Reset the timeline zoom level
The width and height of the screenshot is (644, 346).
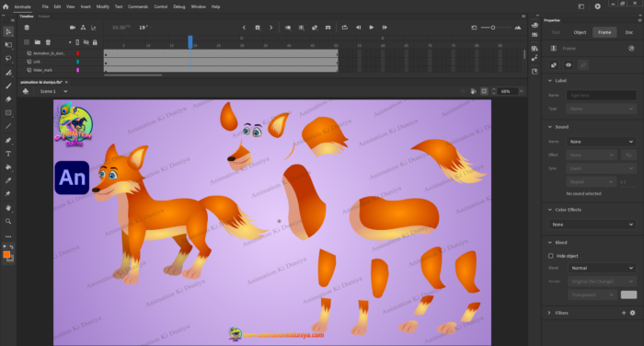(x=474, y=28)
